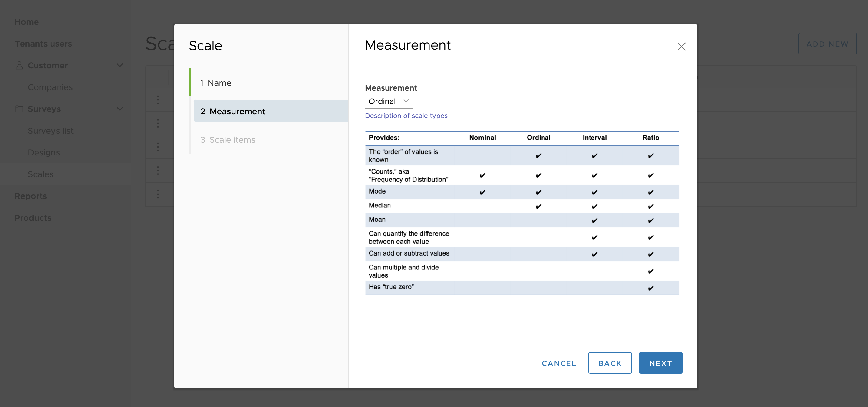Click the Ordinal checkmark in Mode row
The height and width of the screenshot is (407, 868).
[538, 192]
